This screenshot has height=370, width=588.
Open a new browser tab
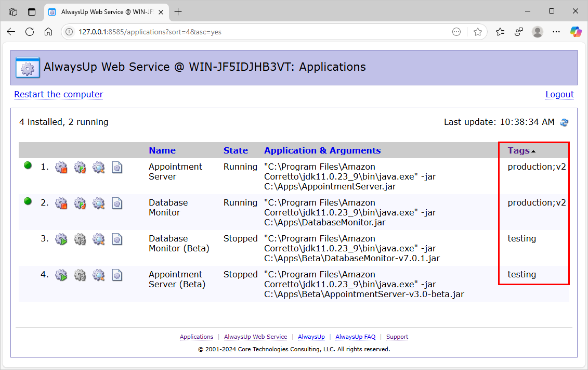[x=178, y=12]
